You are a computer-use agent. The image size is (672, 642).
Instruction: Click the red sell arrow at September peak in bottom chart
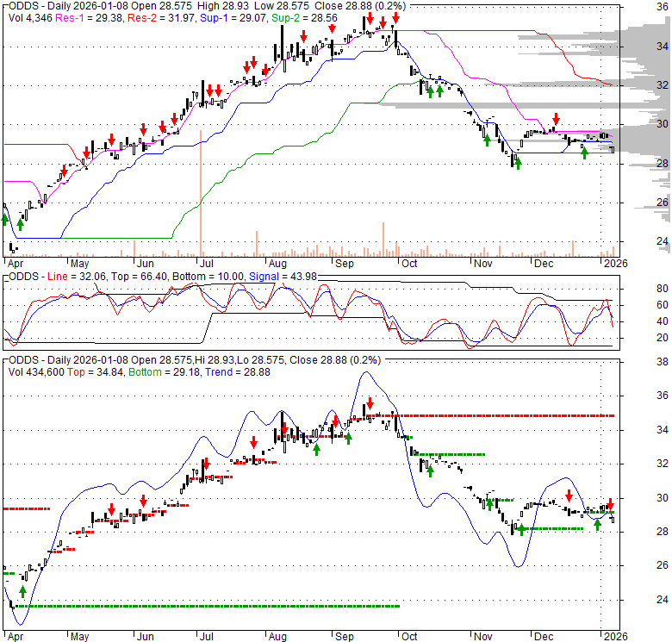(370, 402)
